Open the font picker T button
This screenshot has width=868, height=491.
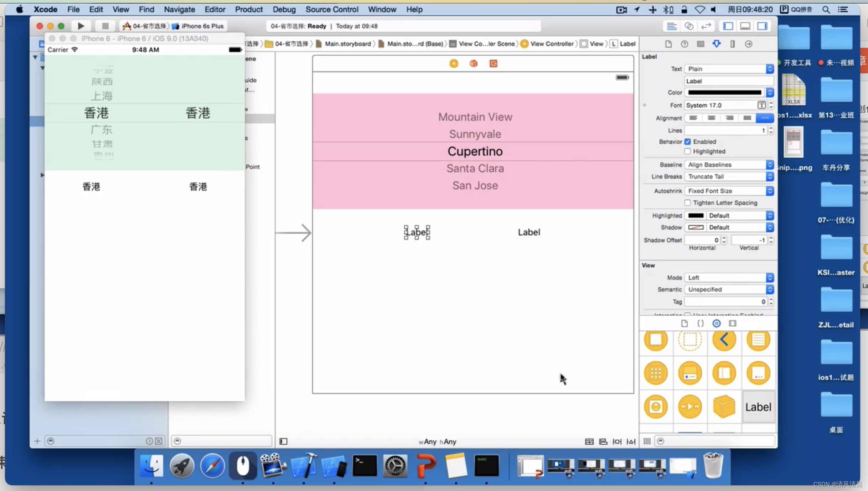click(x=761, y=105)
